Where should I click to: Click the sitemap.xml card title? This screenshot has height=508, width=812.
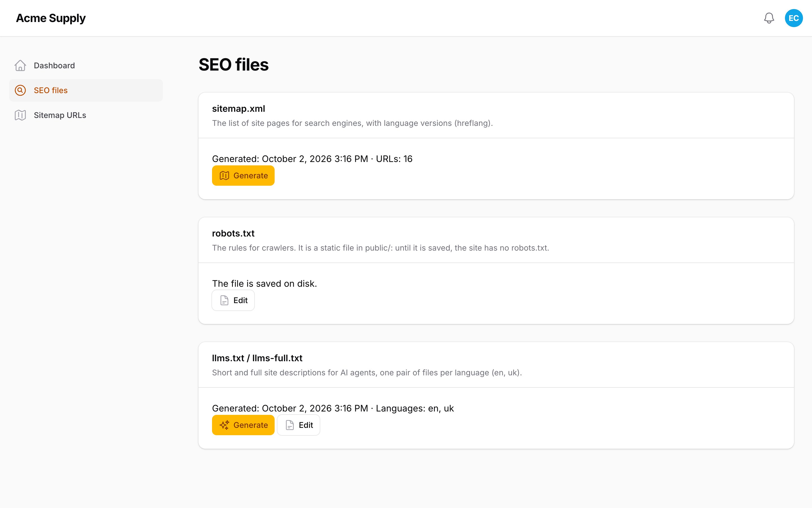[x=239, y=109]
